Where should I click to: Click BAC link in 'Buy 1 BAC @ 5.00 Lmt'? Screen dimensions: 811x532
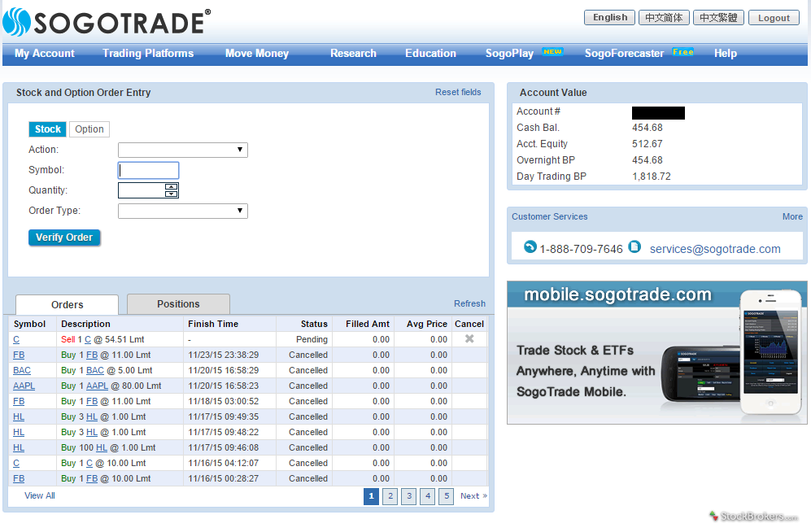[x=95, y=370]
